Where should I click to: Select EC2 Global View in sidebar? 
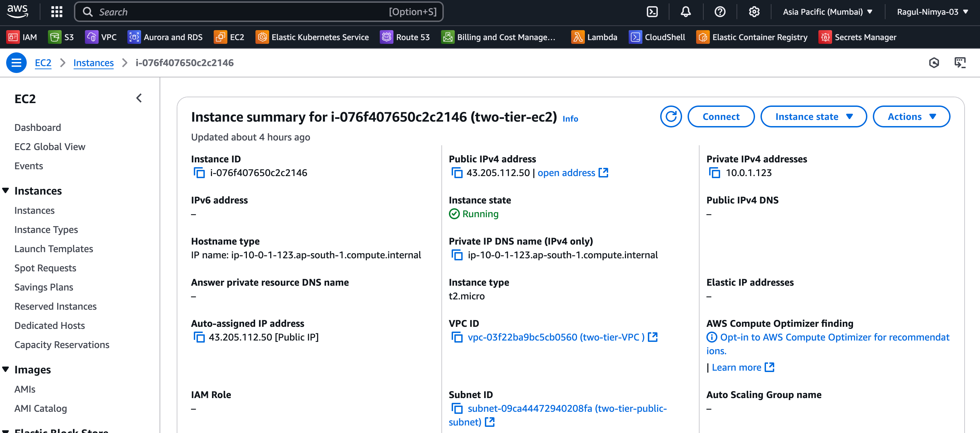(50, 147)
